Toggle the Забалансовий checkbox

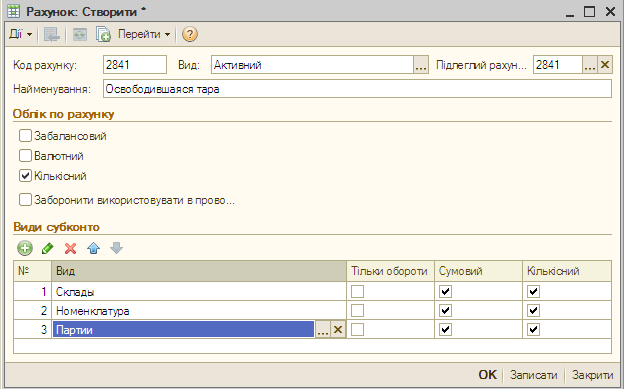pos(25,136)
